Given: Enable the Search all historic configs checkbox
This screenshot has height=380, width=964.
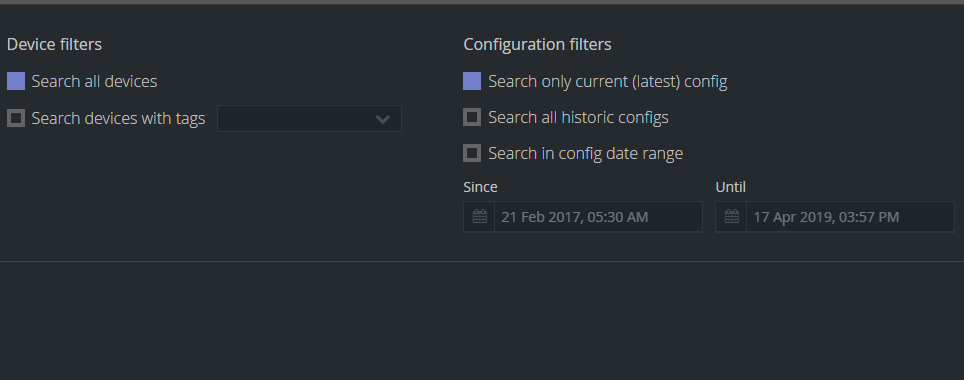Looking at the screenshot, I should click(472, 117).
